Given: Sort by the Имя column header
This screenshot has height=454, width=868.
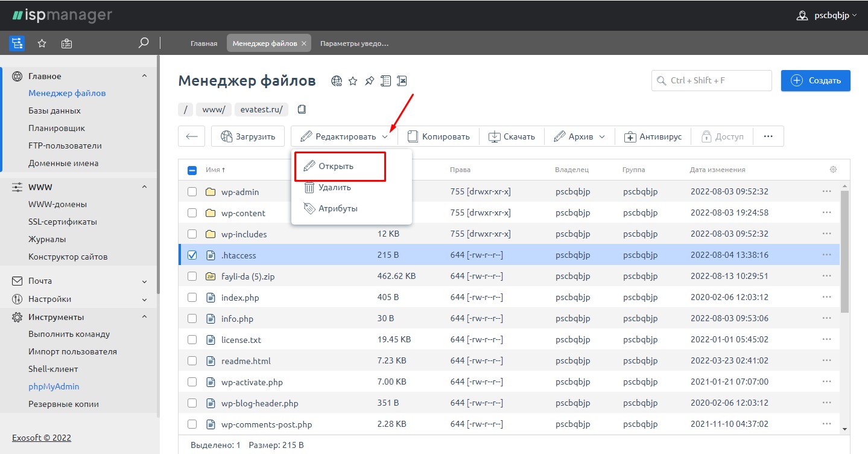Looking at the screenshot, I should tap(215, 170).
